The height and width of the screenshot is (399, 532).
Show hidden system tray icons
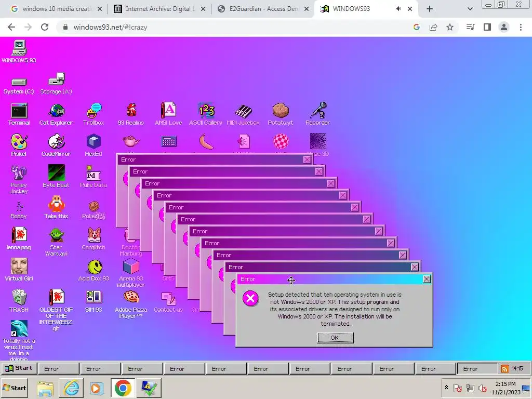(446, 388)
